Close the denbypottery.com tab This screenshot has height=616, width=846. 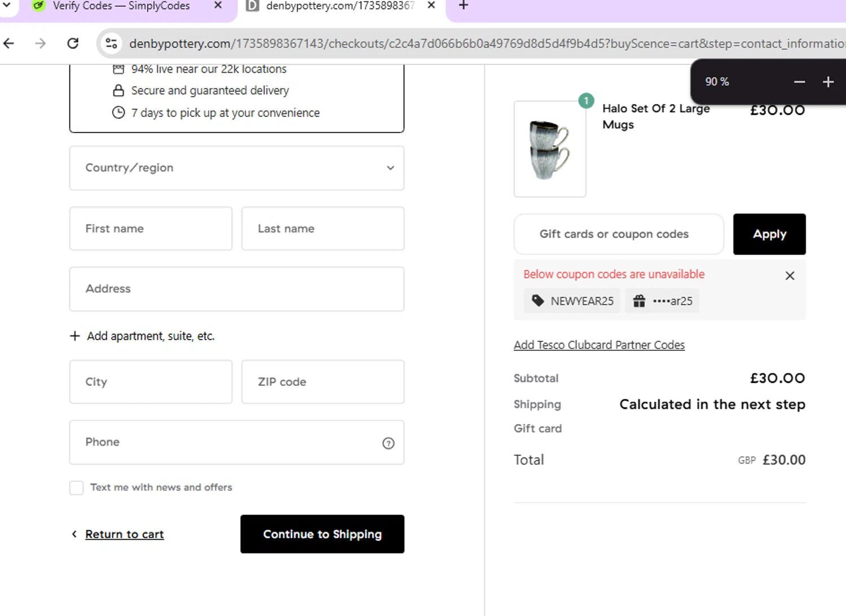click(x=431, y=6)
